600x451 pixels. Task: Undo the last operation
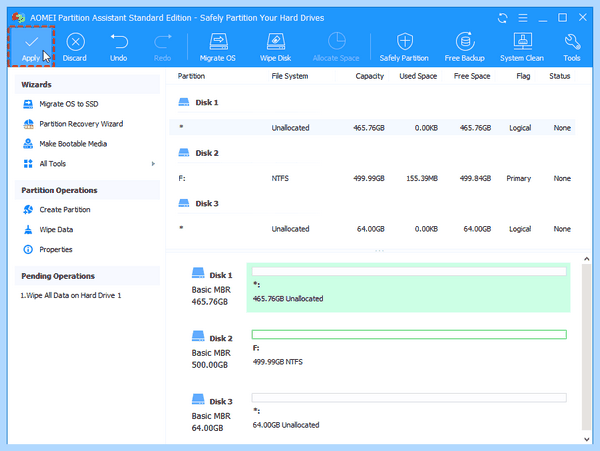119,47
